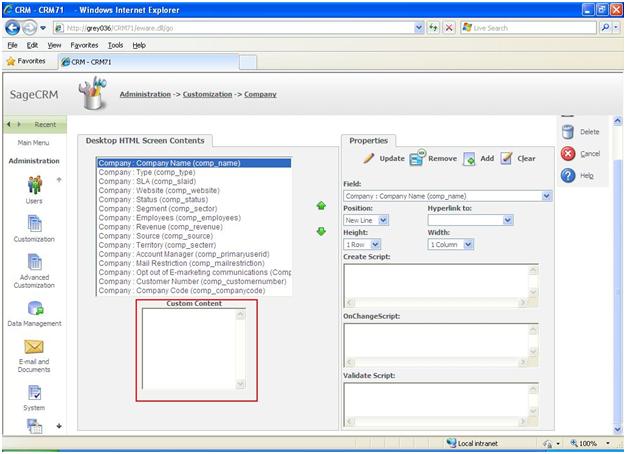The height and width of the screenshot is (454, 626).
Task: Open the Tools menu
Action: [x=115, y=45]
